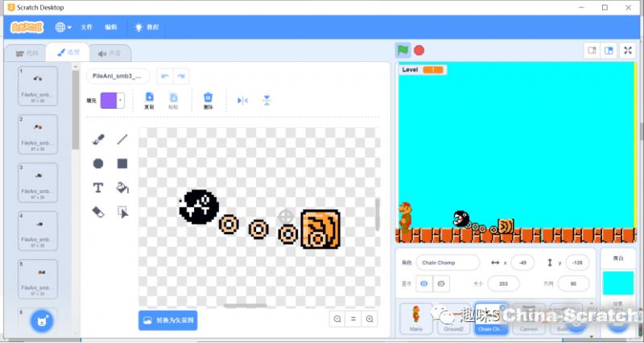The height and width of the screenshot is (343, 644).
Task: Switch to the 声音 (Sounds) tab
Action: click(x=109, y=53)
